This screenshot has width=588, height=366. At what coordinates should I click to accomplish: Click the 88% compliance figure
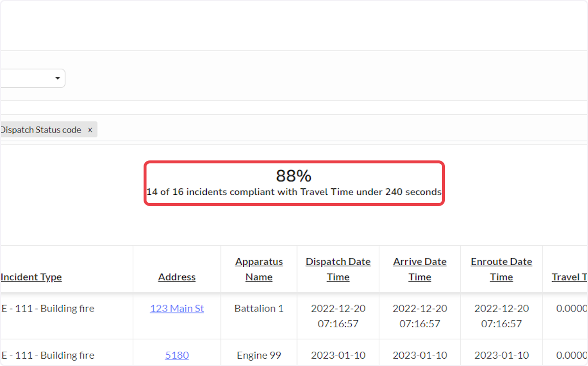pyautogui.click(x=294, y=176)
